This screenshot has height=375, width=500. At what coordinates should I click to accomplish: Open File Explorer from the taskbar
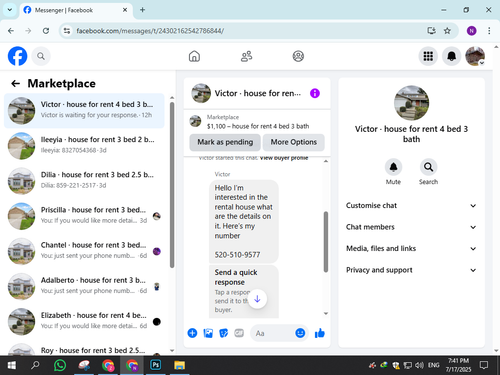tap(179, 365)
